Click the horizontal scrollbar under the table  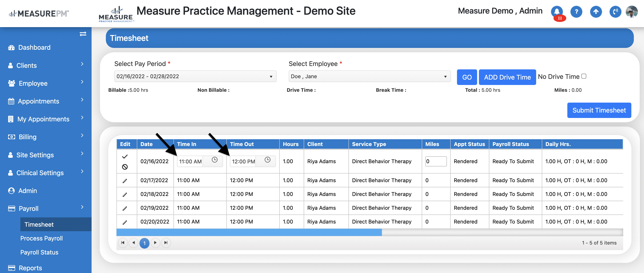249,232
